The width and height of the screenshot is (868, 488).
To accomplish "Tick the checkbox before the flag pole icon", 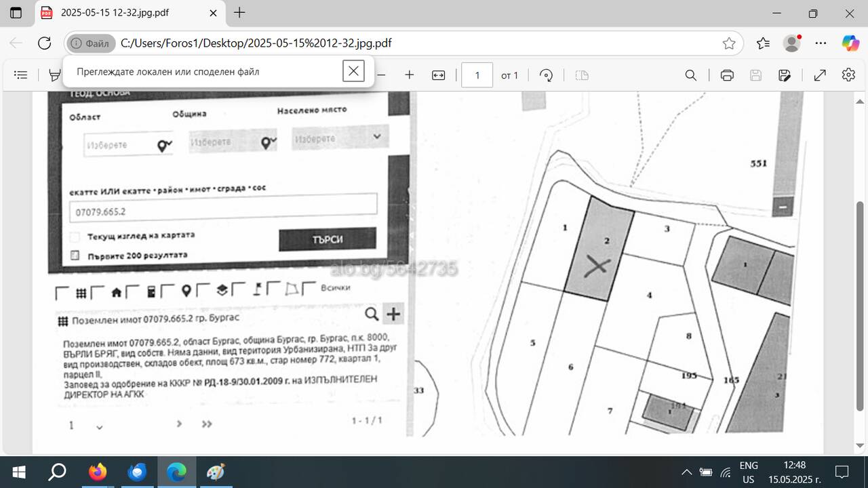I will [239, 289].
